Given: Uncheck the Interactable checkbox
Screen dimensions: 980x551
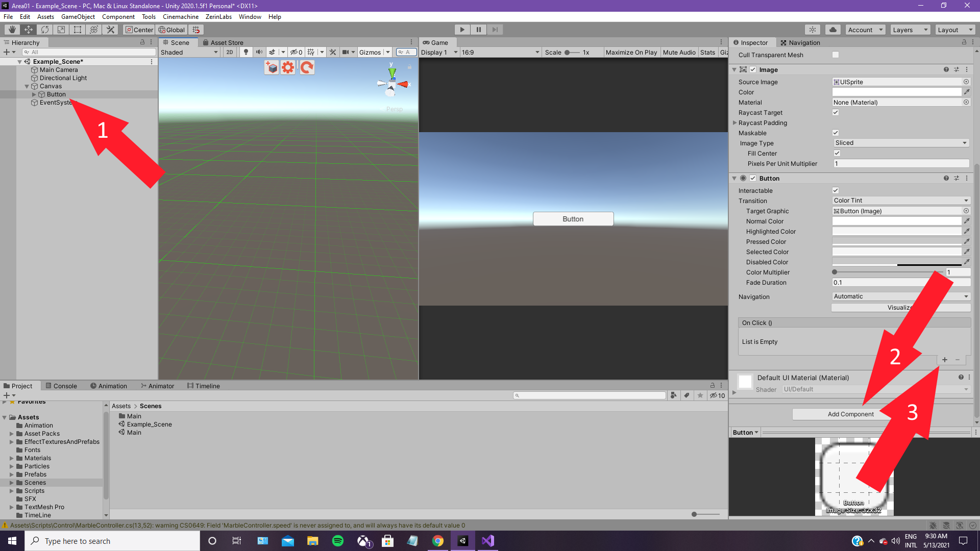Looking at the screenshot, I should coord(836,190).
